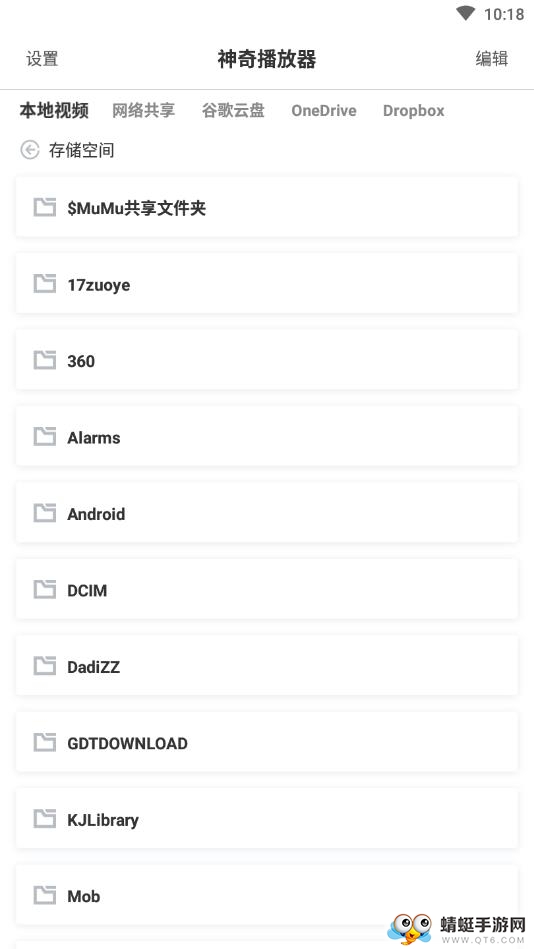534x949 pixels.
Task: Click the folder icon for $MuMu共享文件夹
Action: [44, 207]
